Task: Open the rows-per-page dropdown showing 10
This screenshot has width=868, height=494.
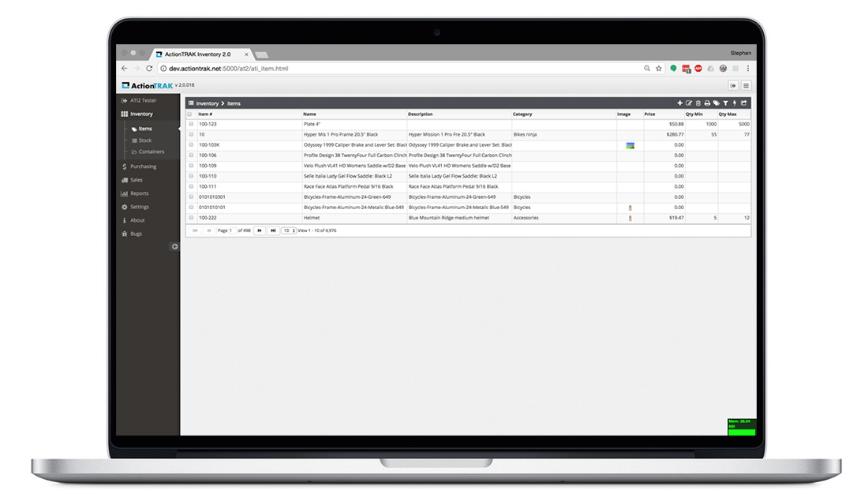Action: pyautogui.click(x=288, y=230)
